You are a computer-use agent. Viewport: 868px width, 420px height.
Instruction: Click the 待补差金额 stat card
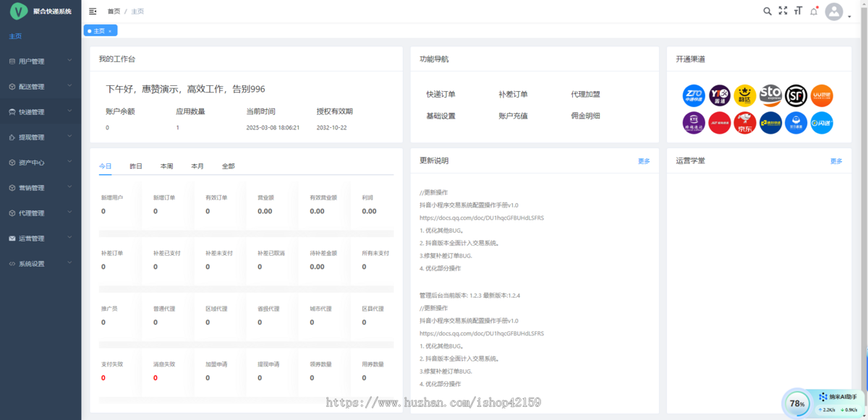(x=328, y=260)
